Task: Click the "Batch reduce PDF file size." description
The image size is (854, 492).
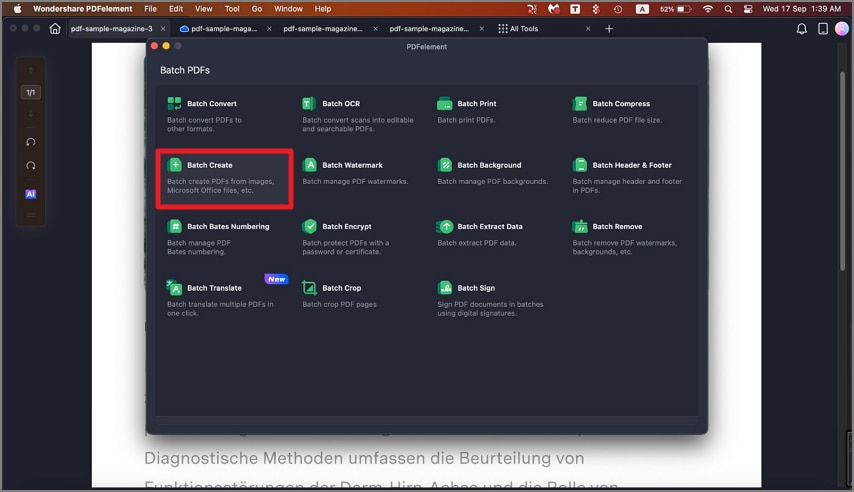Action: pyautogui.click(x=617, y=120)
